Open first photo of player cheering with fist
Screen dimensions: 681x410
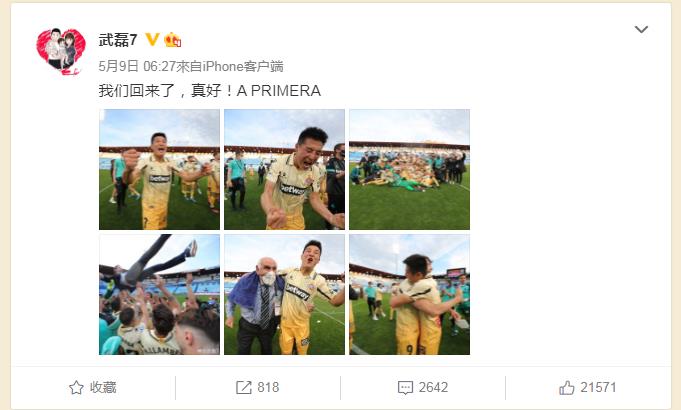tap(159, 169)
